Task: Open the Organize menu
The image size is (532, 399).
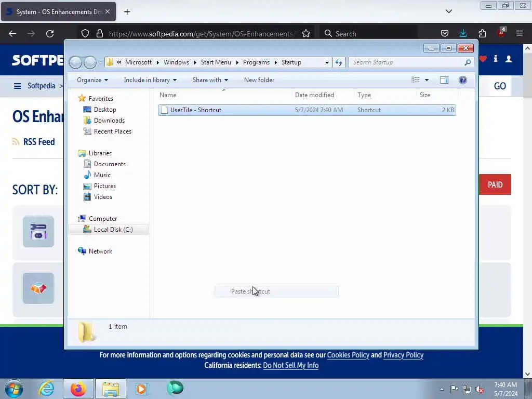Action: click(92, 80)
